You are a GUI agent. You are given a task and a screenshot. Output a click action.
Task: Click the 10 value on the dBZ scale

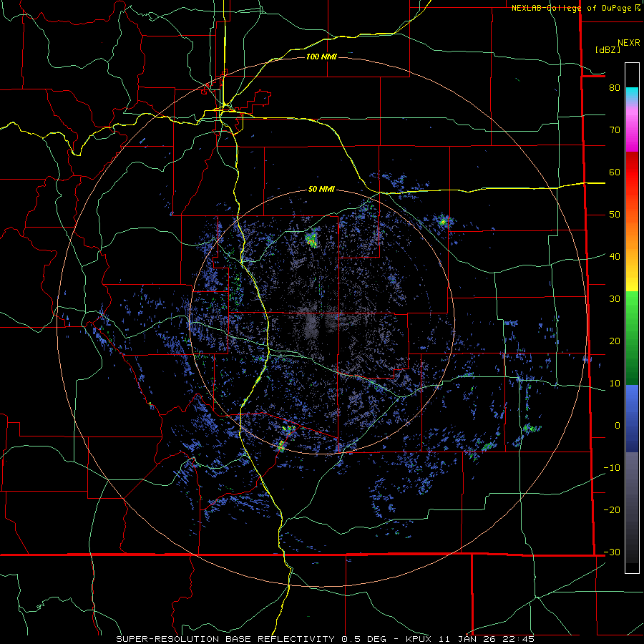615,384
